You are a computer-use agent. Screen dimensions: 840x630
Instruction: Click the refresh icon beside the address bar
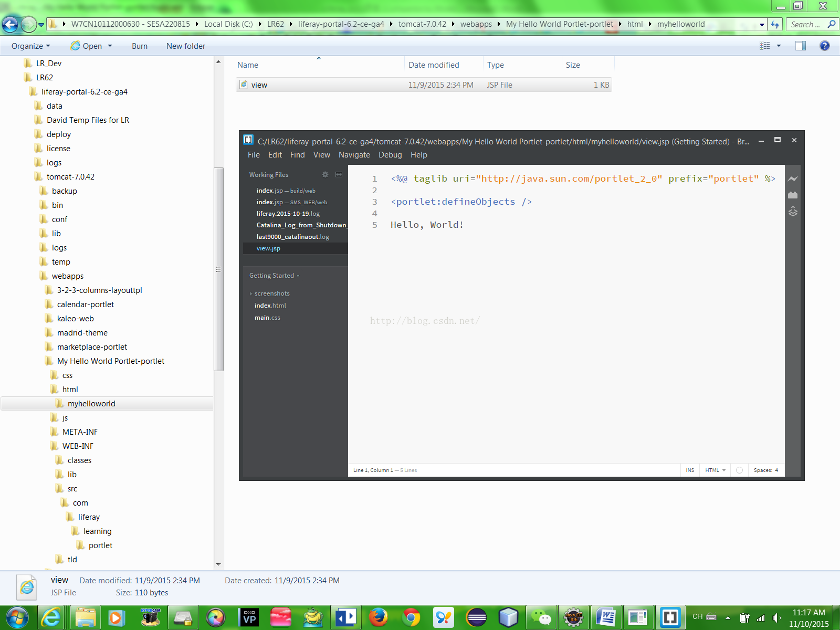[774, 24]
